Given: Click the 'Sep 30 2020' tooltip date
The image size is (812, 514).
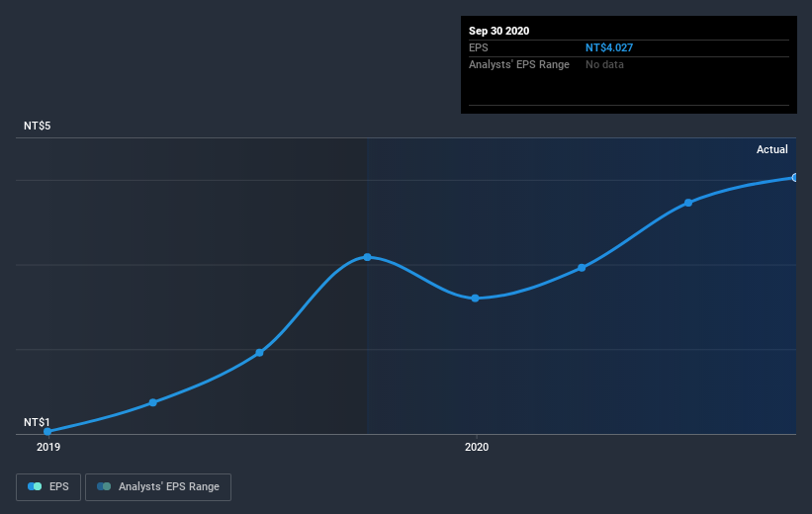Looking at the screenshot, I should [x=498, y=31].
